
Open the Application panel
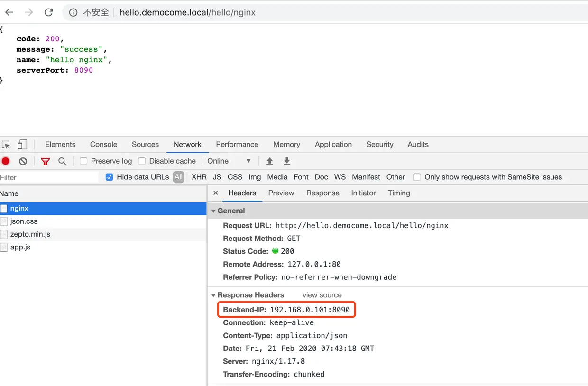coord(333,145)
